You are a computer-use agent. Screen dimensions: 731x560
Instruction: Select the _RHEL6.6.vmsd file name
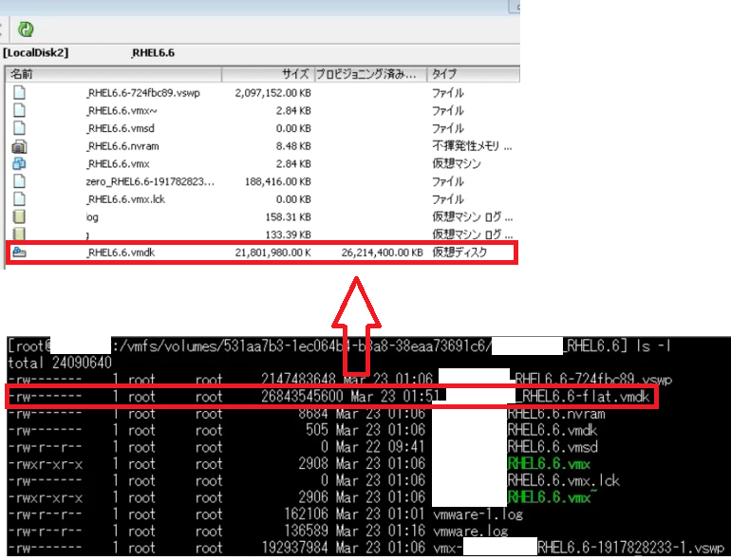click(121, 128)
